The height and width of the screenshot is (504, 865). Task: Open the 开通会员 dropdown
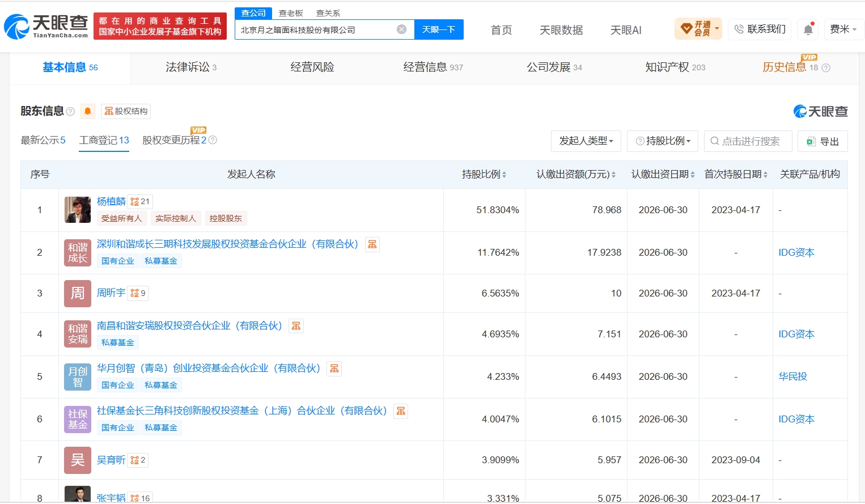698,29
